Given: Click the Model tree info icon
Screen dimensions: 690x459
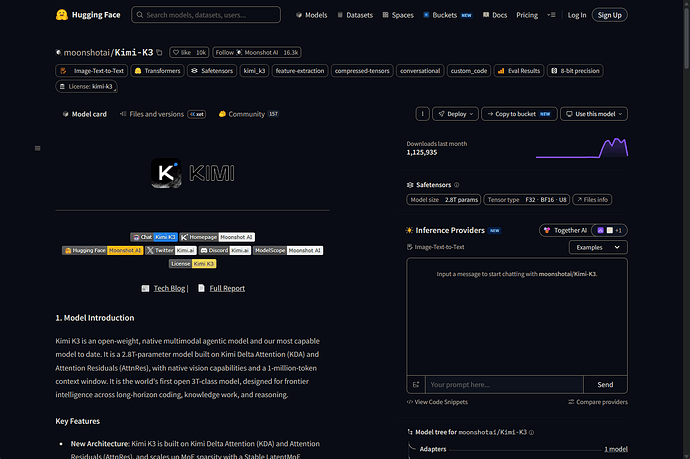Looking at the screenshot, I should 531,432.
